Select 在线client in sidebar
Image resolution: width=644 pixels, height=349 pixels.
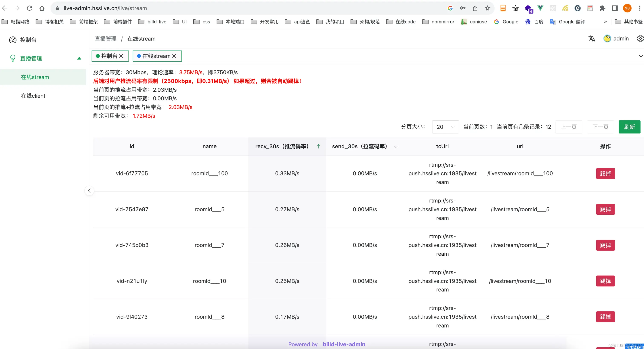[x=43, y=96]
